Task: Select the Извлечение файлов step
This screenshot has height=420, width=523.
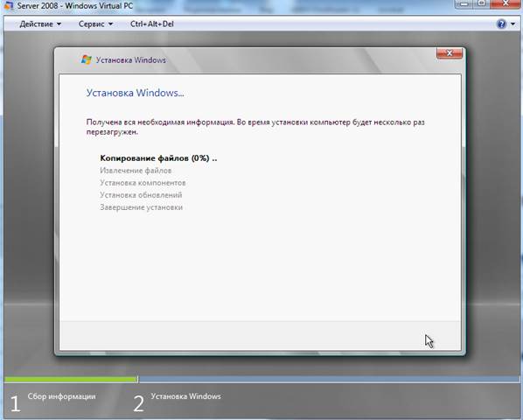Action: [x=136, y=171]
